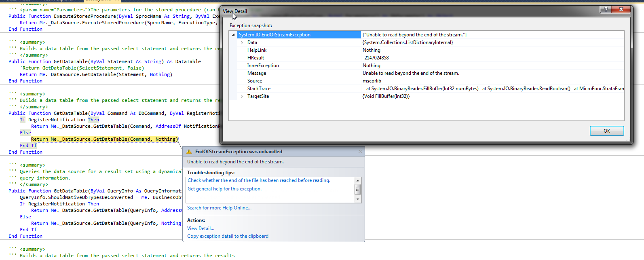The height and width of the screenshot is (260, 644).
Task: Collapse the System.IO.EndOfStreamException node
Action: pos(233,35)
